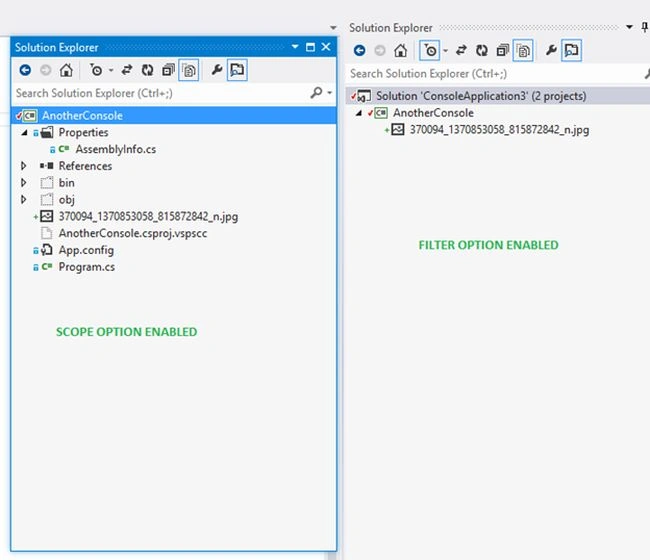650x560 pixels.
Task: Open window position menu of floating Solution Explorer
Action: click(295, 46)
